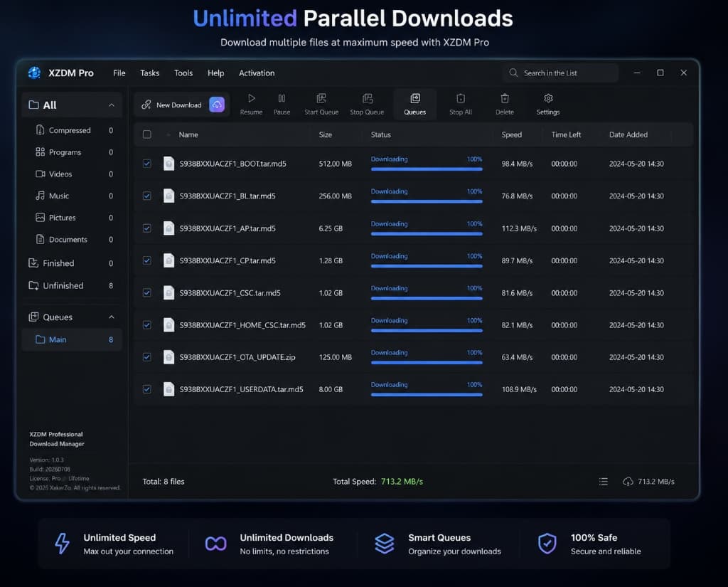The width and height of the screenshot is (728, 587).
Task: Click progress bar of BOOT.tar.md5 download
Action: (x=427, y=169)
